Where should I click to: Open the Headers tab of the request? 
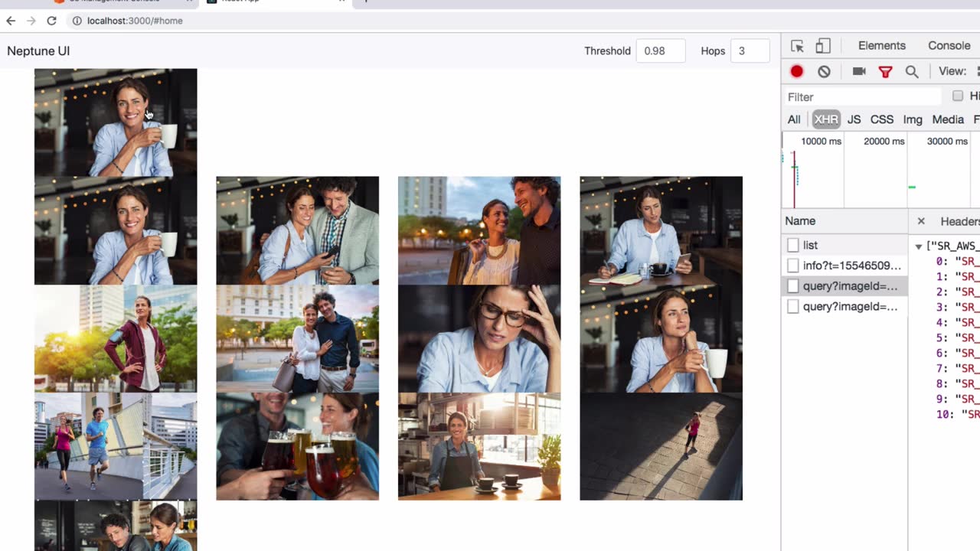click(x=960, y=221)
